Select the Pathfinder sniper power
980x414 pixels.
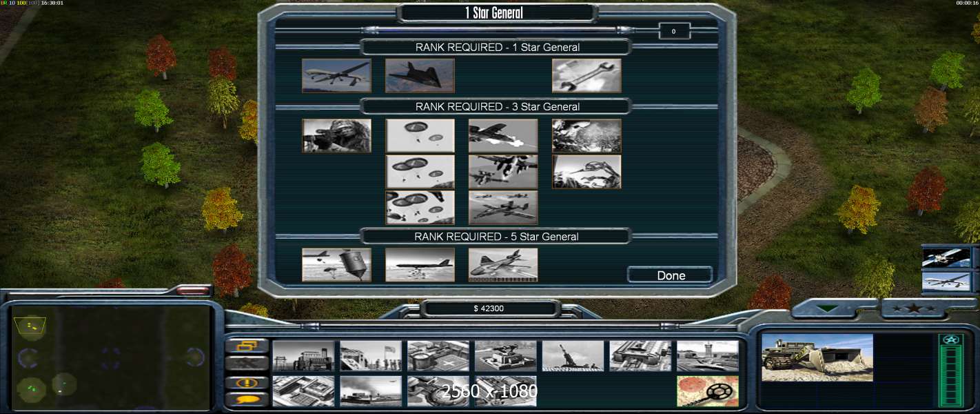point(336,135)
